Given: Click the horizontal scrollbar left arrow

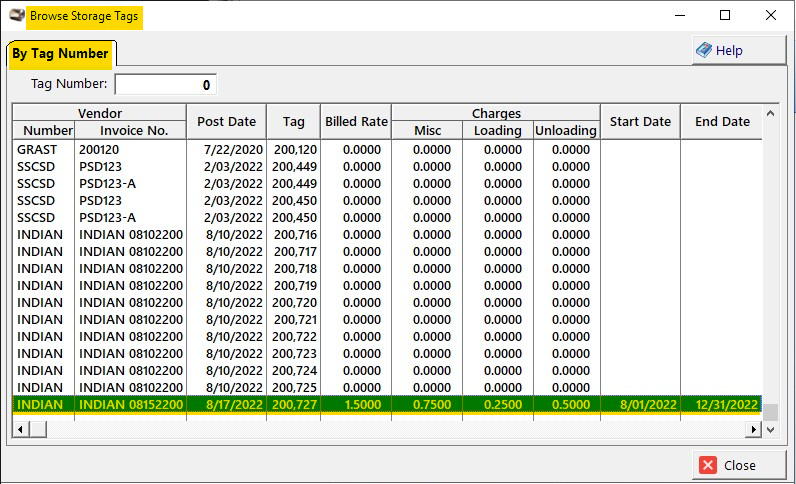Looking at the screenshot, I should [x=20, y=430].
